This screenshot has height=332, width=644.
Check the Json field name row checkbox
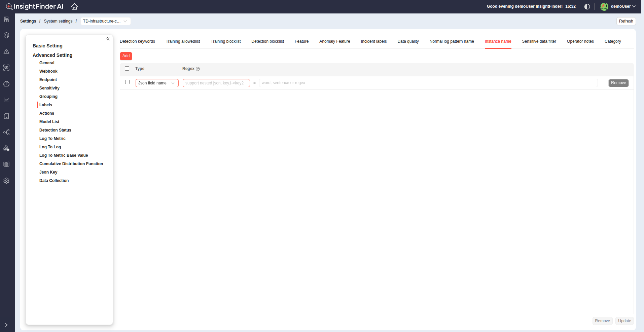[127, 82]
